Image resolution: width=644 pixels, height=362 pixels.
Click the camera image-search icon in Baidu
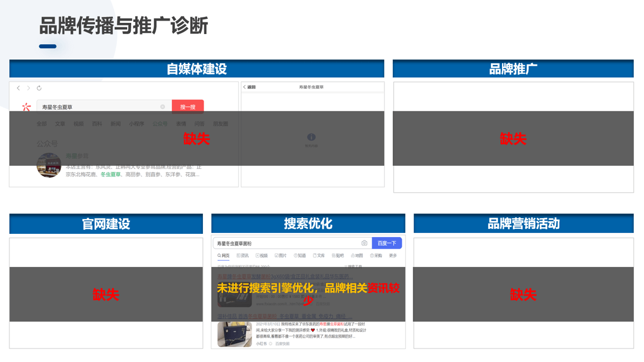pos(364,243)
